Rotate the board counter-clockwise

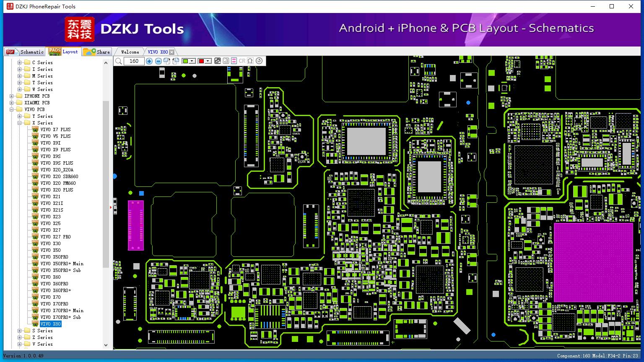(176, 61)
